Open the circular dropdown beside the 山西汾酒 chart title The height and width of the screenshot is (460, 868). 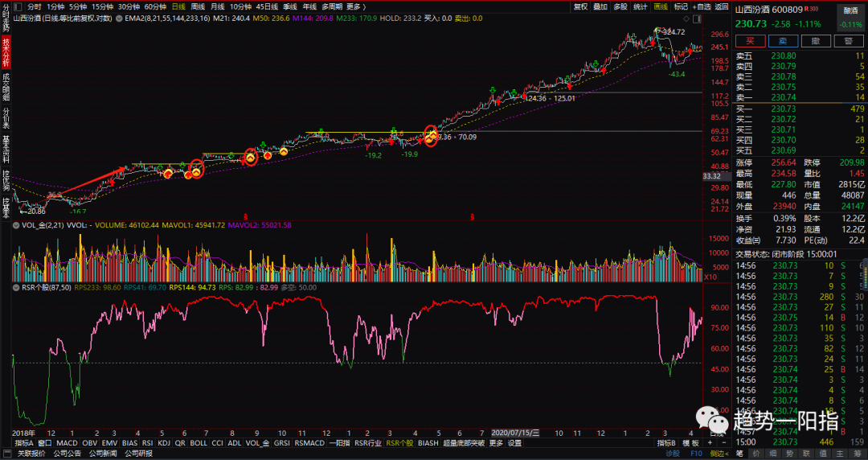(x=119, y=18)
